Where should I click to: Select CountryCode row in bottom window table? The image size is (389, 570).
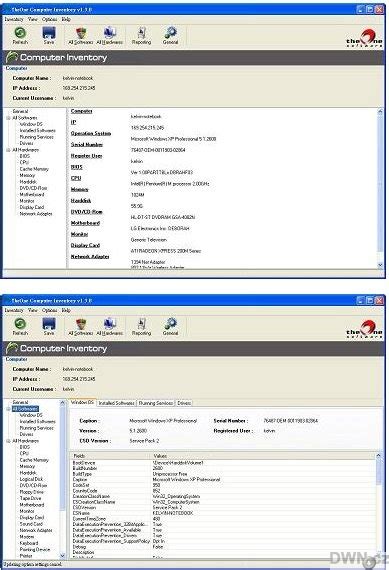pyautogui.click(x=223, y=491)
